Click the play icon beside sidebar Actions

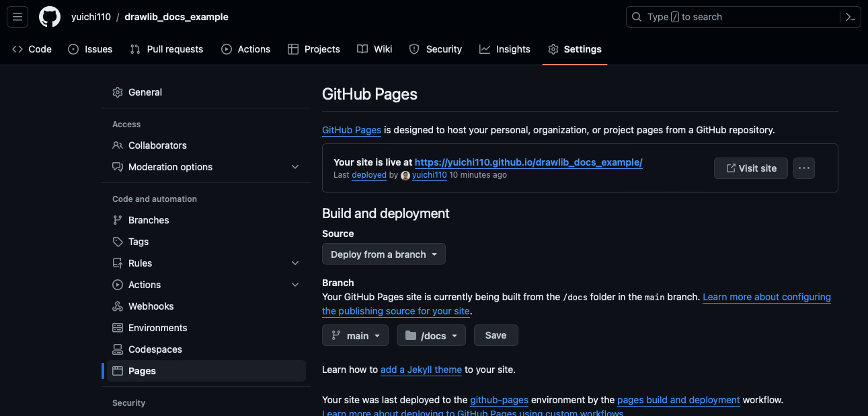coord(118,285)
